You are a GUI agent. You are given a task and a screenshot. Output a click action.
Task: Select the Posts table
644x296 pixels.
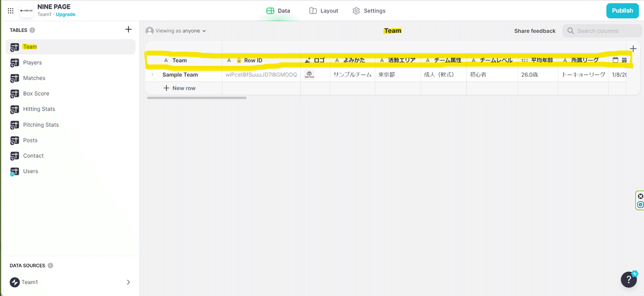point(70,140)
